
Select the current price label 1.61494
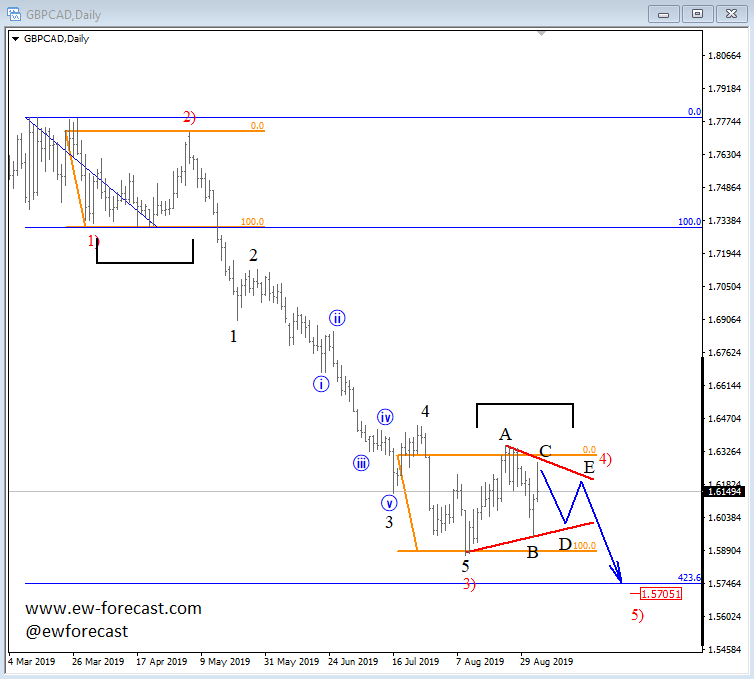click(x=723, y=491)
